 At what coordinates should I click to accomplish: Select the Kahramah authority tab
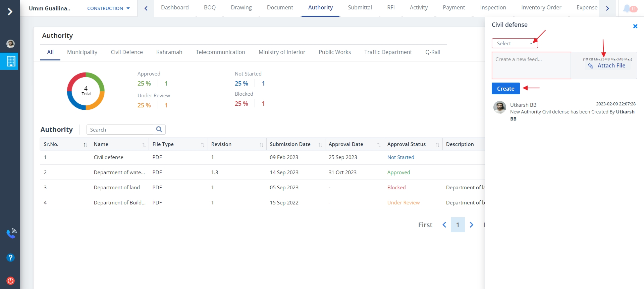pos(169,52)
